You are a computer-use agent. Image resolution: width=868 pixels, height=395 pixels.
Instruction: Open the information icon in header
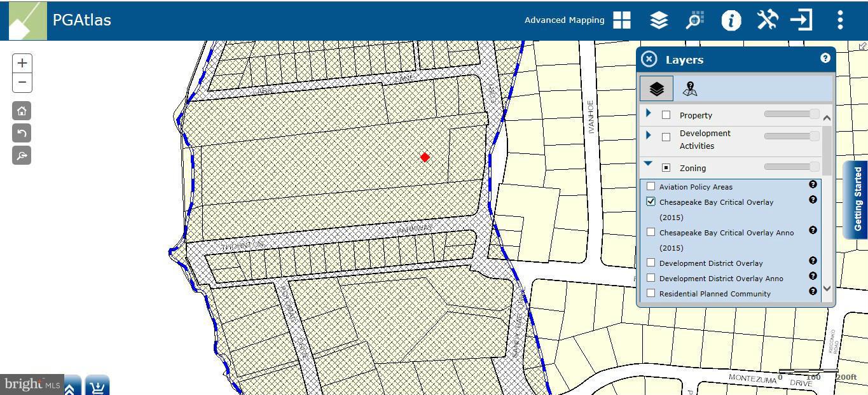731,20
